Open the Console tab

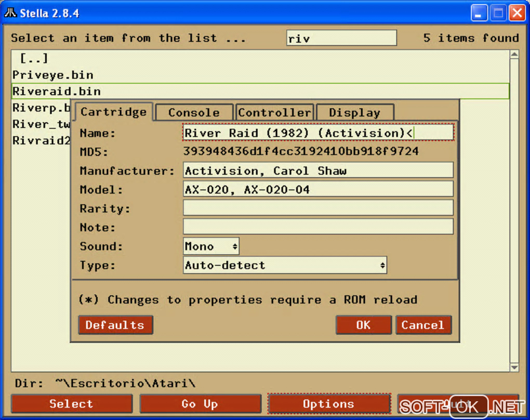point(194,113)
